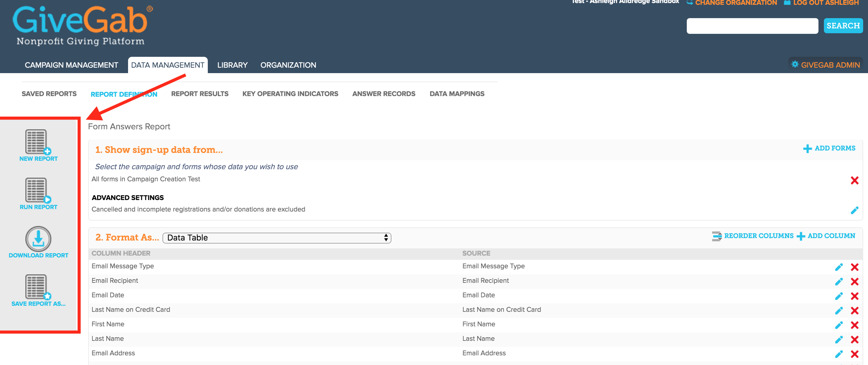Click the Add Column link
This screenshot has height=365, width=868.
tap(831, 236)
